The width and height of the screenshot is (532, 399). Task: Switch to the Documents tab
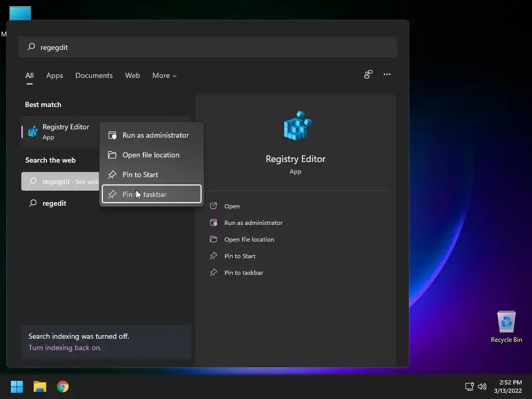[94, 75]
